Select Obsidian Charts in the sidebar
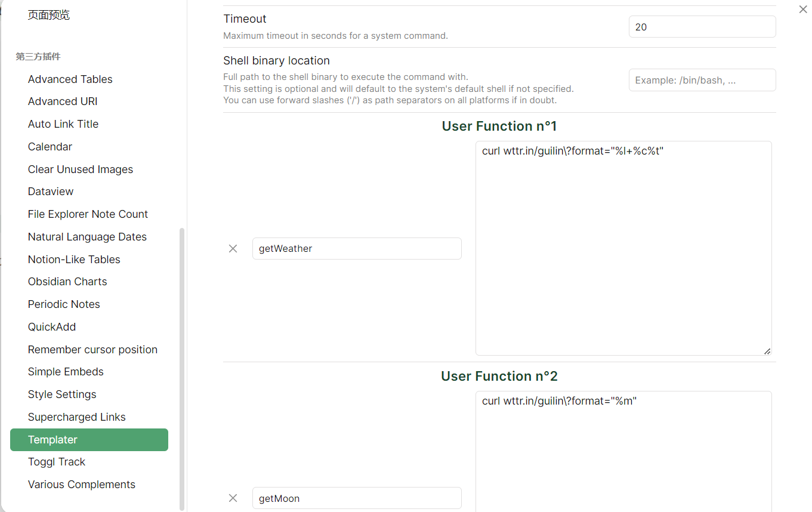 pyautogui.click(x=67, y=281)
